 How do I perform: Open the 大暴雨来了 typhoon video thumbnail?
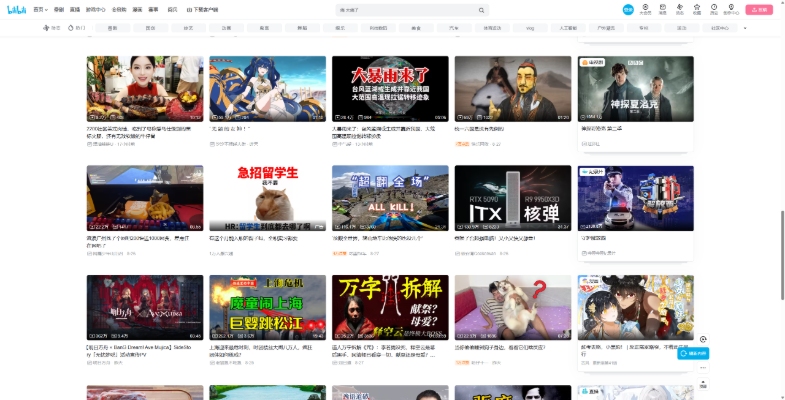click(x=390, y=89)
